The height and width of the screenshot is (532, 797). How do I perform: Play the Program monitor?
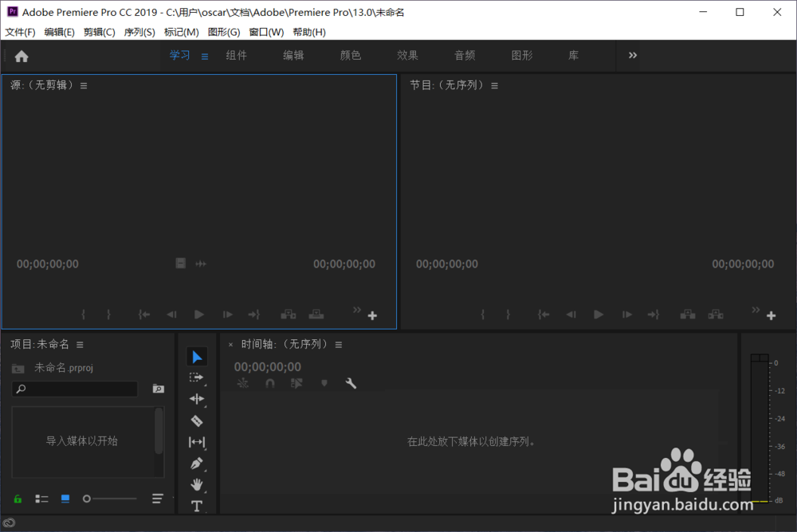(599, 315)
